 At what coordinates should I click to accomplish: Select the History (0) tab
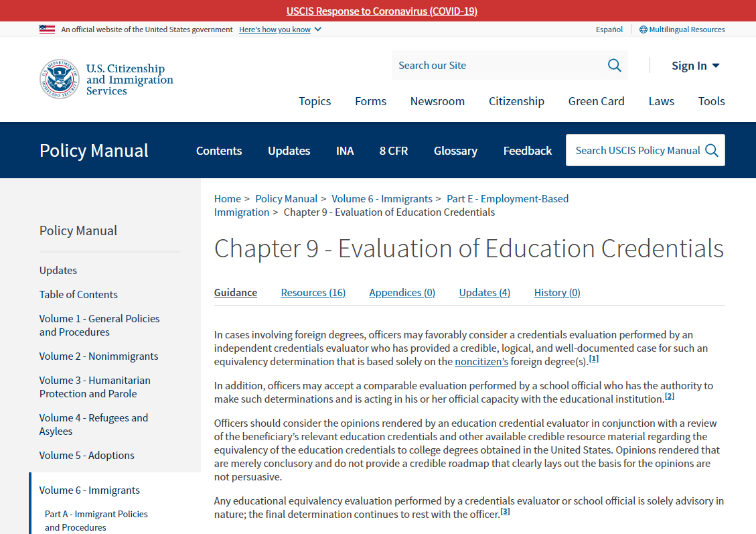[x=557, y=293]
